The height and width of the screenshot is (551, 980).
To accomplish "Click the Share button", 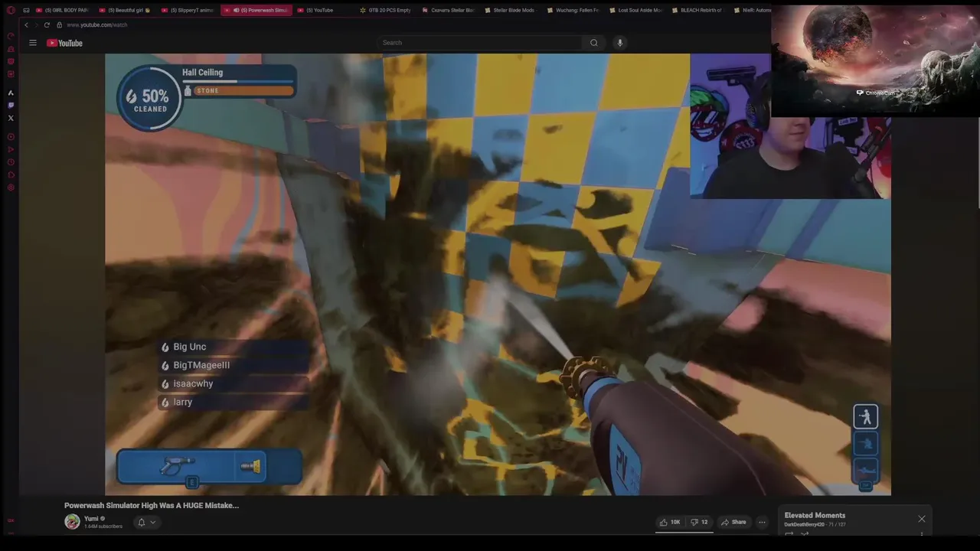I will click(x=733, y=522).
